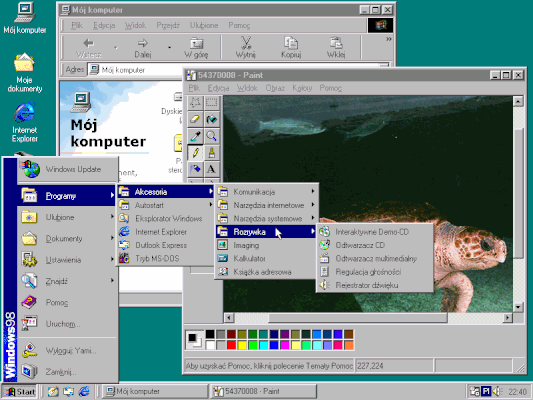Click Uruchom... in Start menu
The width and height of the screenshot is (533, 400).
click(67, 324)
